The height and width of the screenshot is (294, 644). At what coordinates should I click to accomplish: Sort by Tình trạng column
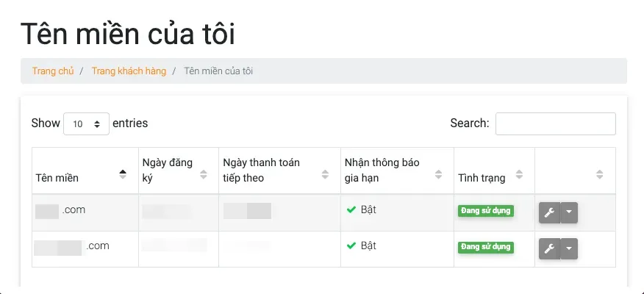pos(495,171)
